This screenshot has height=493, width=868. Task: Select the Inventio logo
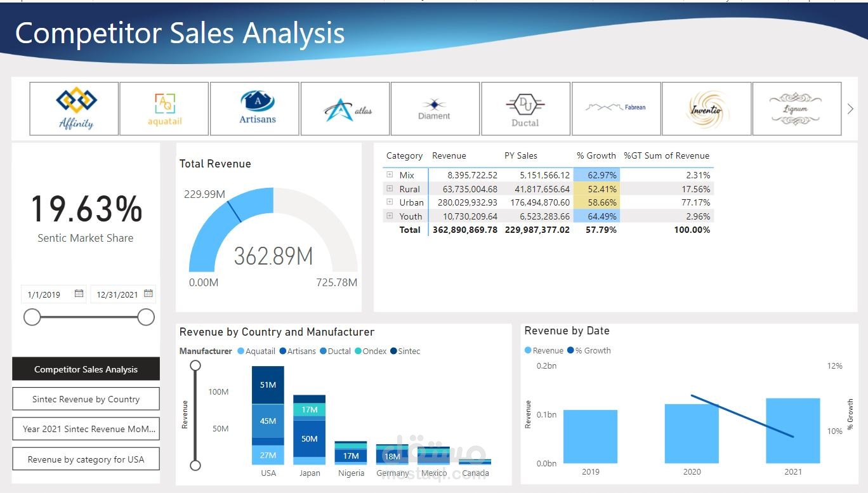click(x=706, y=108)
